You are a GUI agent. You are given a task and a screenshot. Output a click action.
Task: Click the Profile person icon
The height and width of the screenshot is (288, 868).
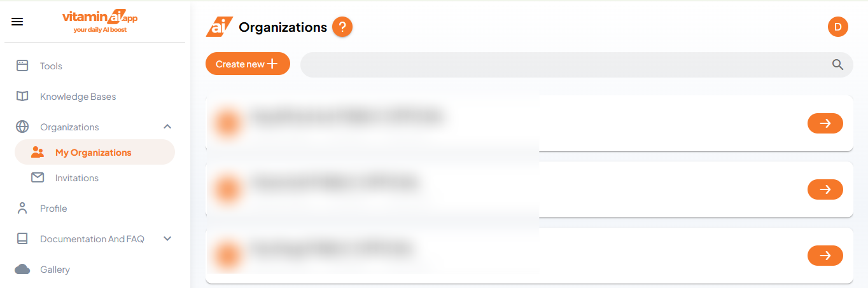[x=22, y=208]
